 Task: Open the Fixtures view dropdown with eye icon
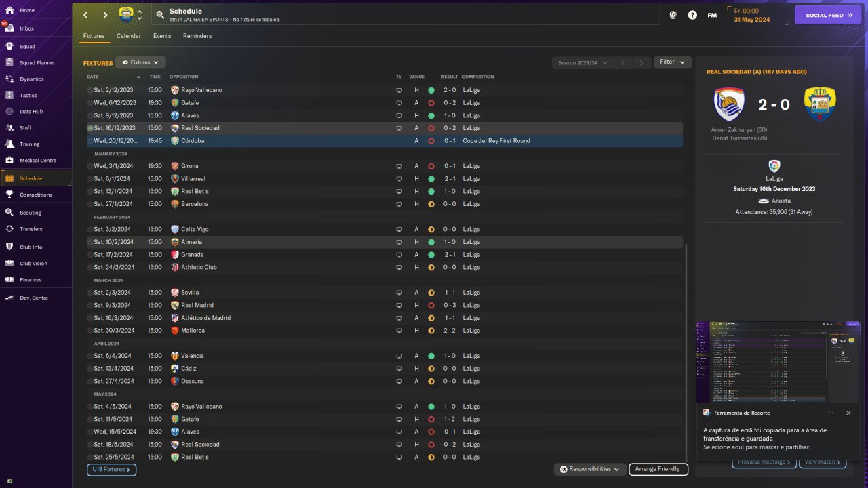140,62
